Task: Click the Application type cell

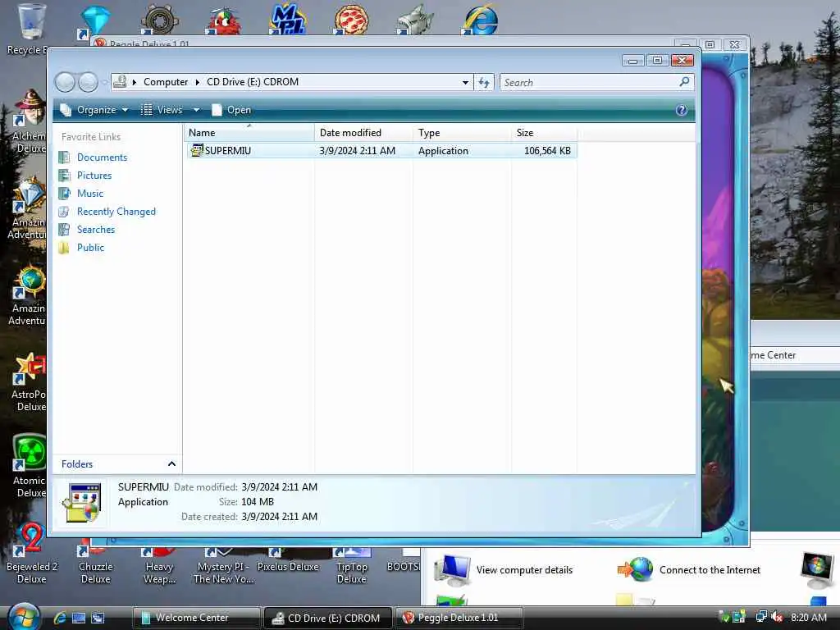Action: point(443,151)
